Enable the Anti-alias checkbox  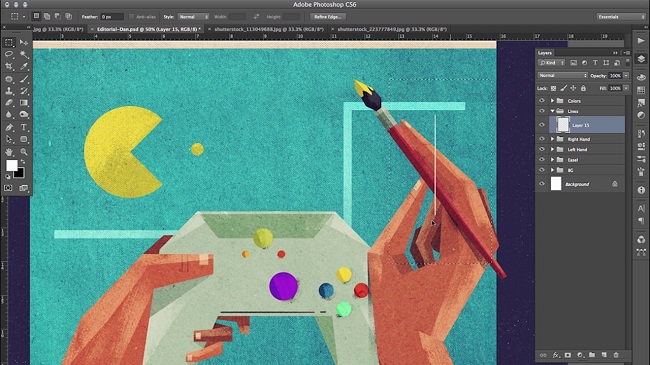pos(131,17)
